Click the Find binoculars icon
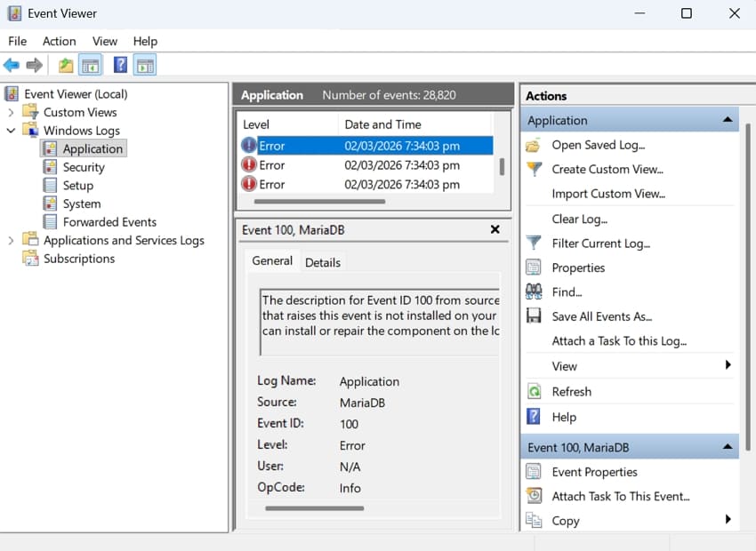The height and width of the screenshot is (551, 756). 534,291
